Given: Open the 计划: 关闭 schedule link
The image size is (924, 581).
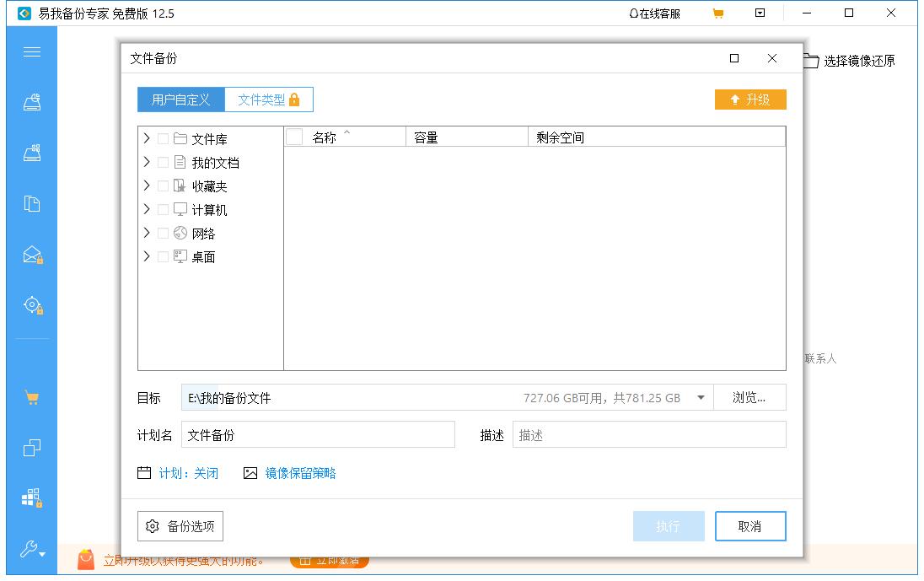Looking at the screenshot, I should [x=189, y=473].
